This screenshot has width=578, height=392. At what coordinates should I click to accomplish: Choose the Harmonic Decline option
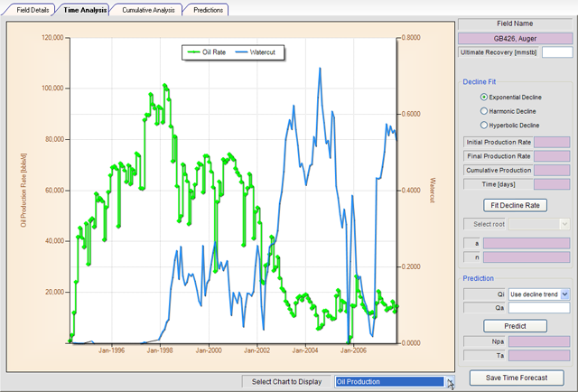click(484, 110)
